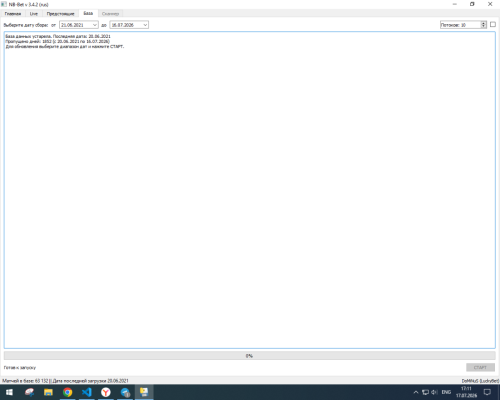Image resolution: width=500 pixels, height=400 pixels.
Task: Click the greyed-out Сканер tab
Action: 110,14
